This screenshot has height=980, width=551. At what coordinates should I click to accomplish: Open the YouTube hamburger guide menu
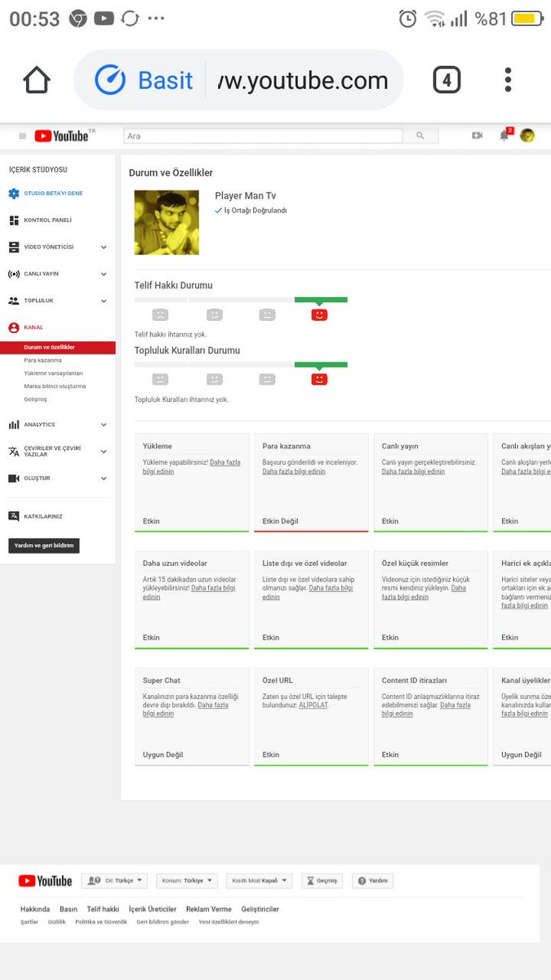22,136
